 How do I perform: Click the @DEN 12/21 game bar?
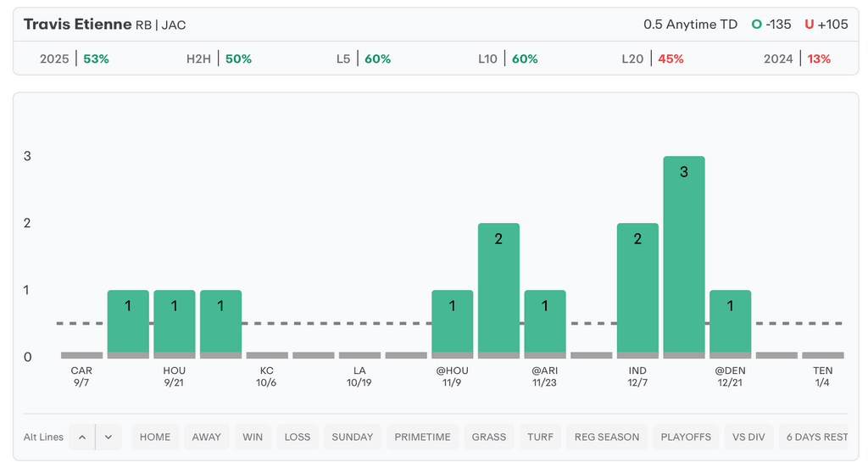click(730, 322)
